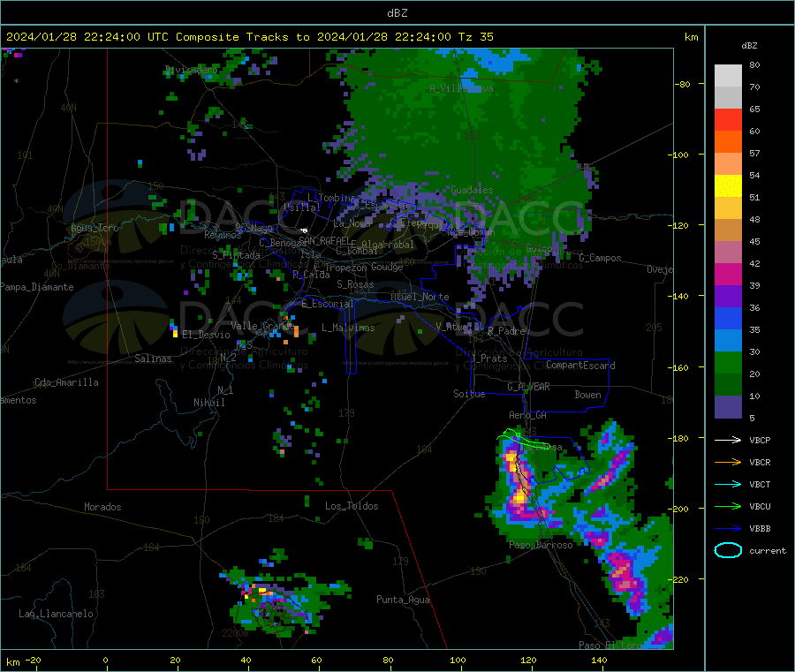
Task: Select the purple 10 dBZ color swatch
Action: [x=728, y=406]
